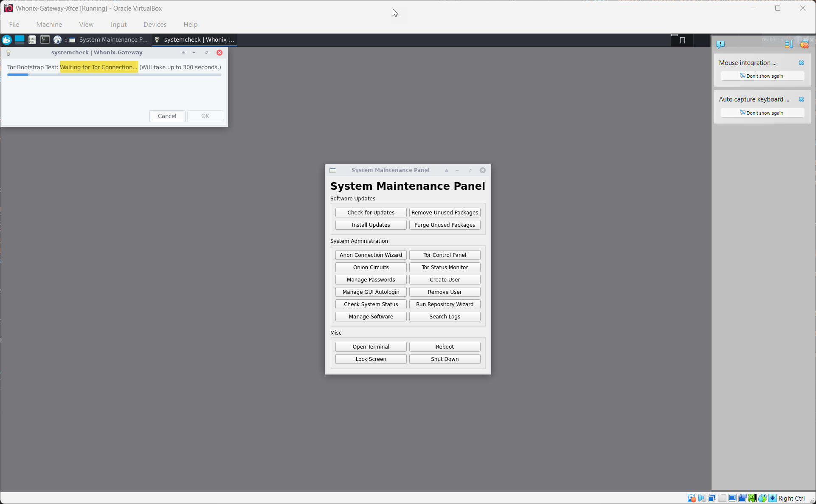The image size is (816, 504).
Task: Open the System Maintenance Panel window menu
Action: 333,170
